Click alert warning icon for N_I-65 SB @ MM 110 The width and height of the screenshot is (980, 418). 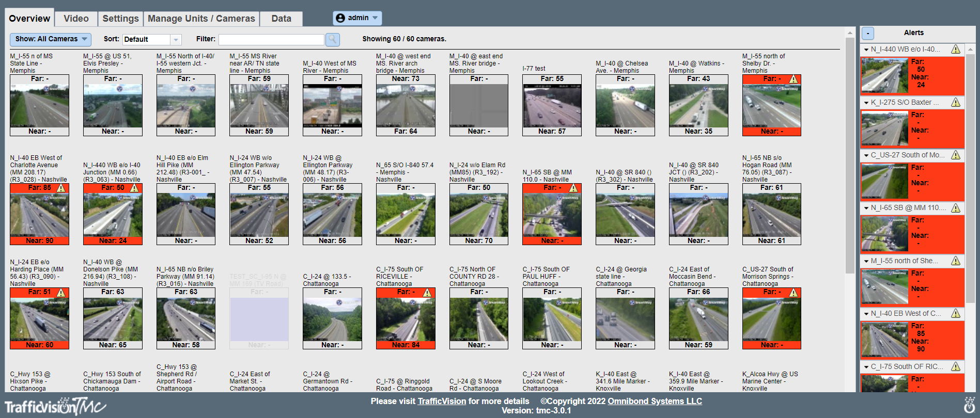956,208
